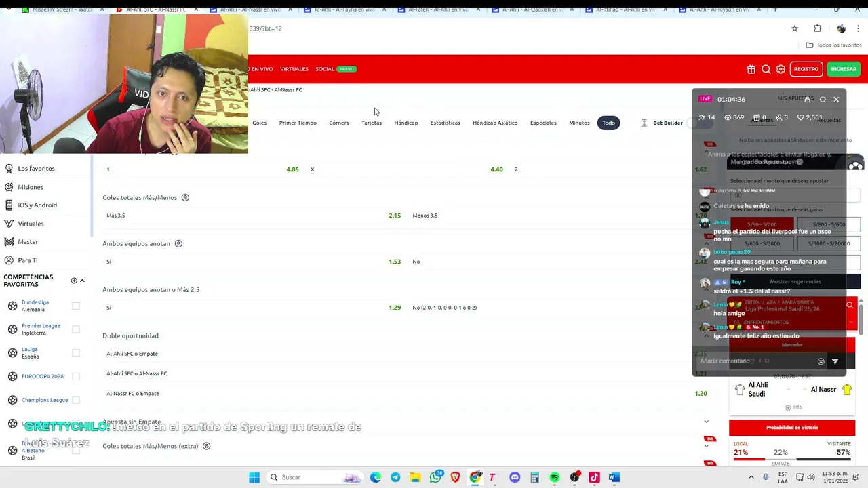868x488 pixels.
Task: Open the Master item in the sidebar
Action: [x=28, y=242]
